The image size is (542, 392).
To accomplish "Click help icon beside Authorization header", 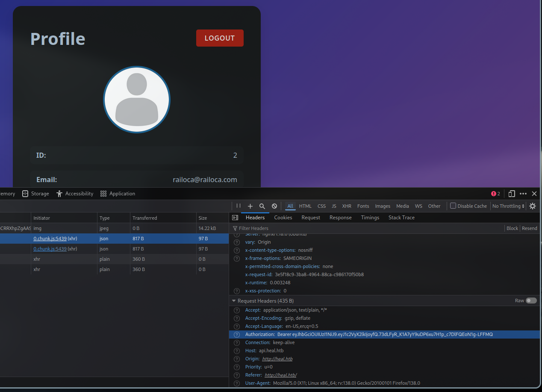I will 237,334.
